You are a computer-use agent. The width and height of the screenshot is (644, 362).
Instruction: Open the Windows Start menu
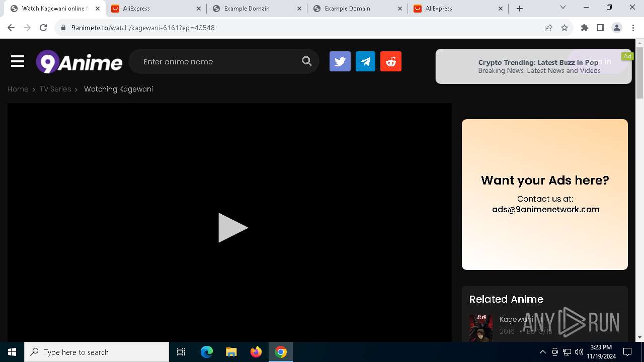[x=12, y=352]
